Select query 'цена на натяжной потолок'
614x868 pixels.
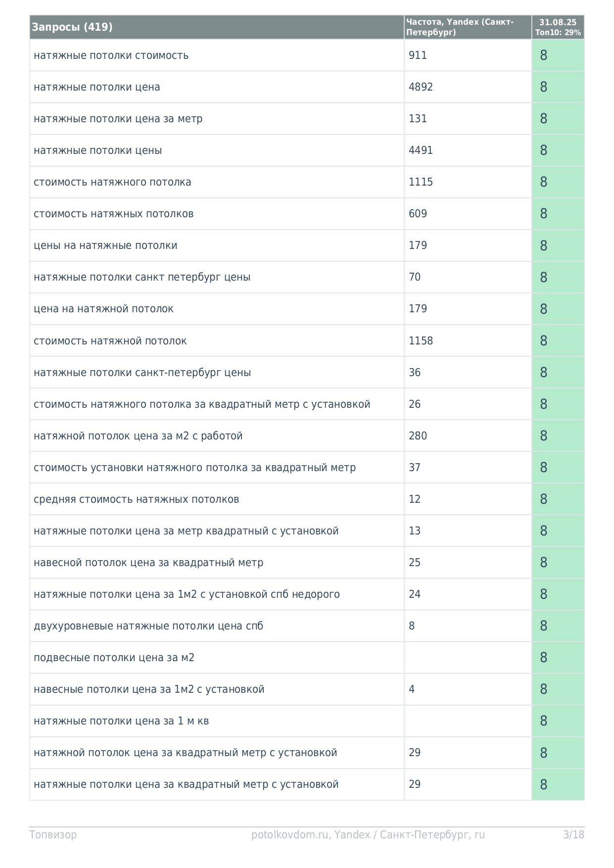(103, 309)
